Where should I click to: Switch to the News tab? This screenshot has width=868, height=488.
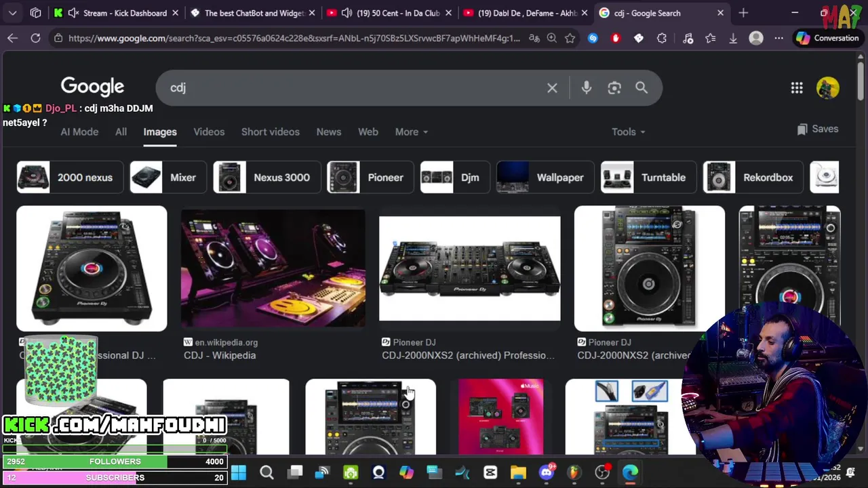point(329,132)
